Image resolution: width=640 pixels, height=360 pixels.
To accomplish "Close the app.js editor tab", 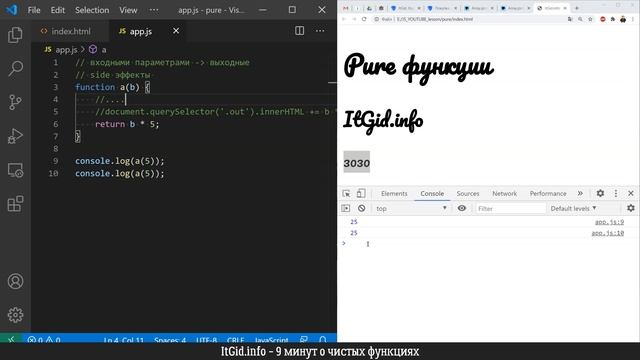I will [x=176, y=31].
